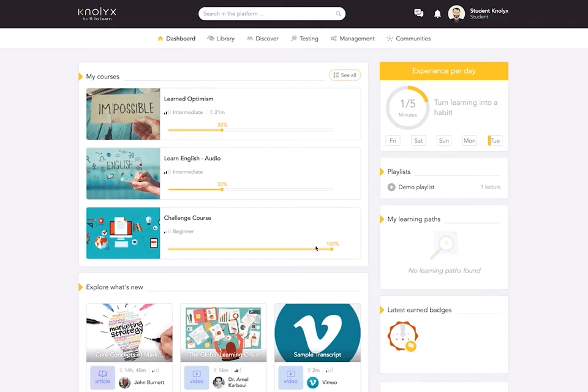Click See all courses button
The width and height of the screenshot is (588, 392).
pyautogui.click(x=345, y=75)
